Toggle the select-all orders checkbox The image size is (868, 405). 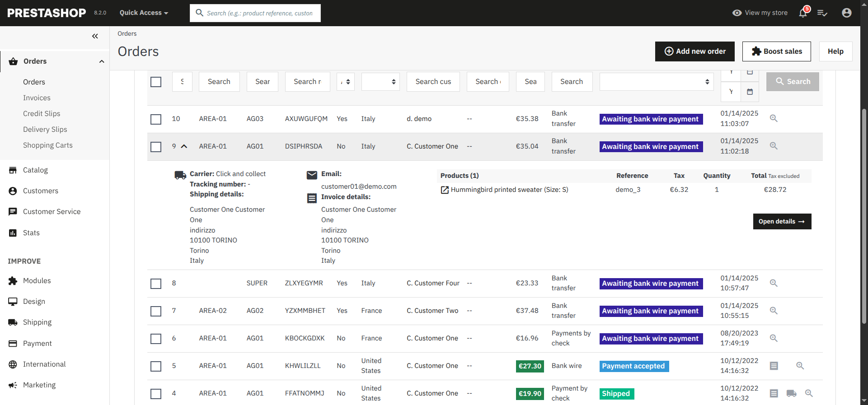point(156,82)
